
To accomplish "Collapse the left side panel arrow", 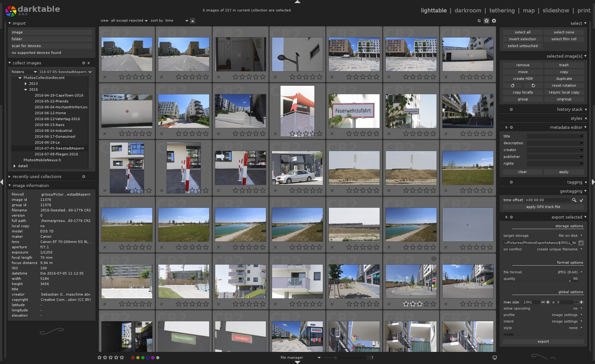I will click(x=2, y=182).
